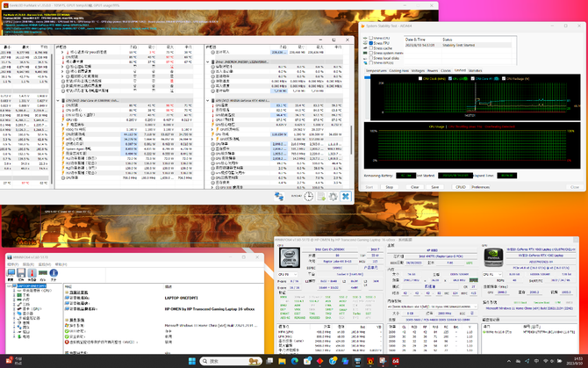Expand 中央处理器 (CPU) node in HWiNFO tree
This screenshot has width=588, height=368.
click(14, 291)
